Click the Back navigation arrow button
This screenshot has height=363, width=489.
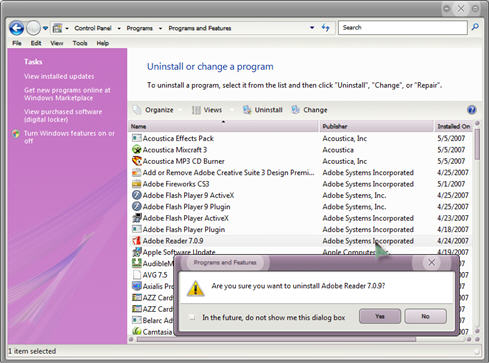click(16, 28)
